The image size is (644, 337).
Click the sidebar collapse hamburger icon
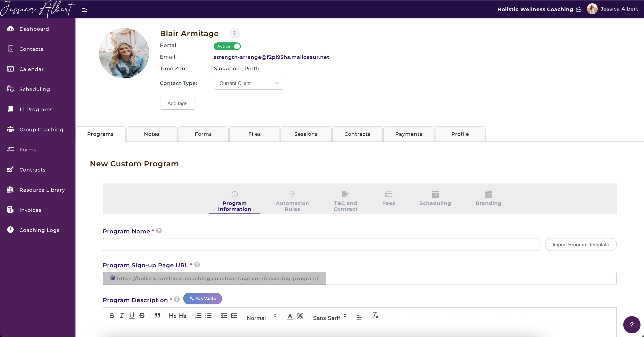tap(84, 9)
